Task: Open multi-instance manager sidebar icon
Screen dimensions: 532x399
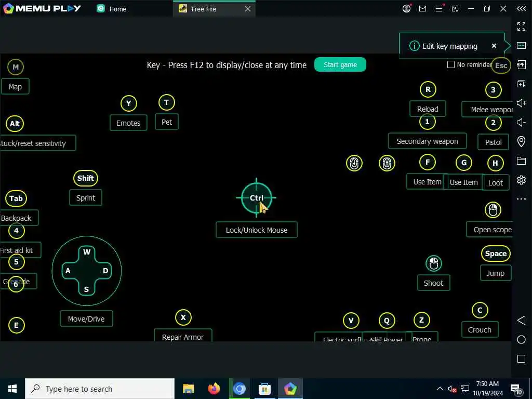Action: (x=521, y=84)
